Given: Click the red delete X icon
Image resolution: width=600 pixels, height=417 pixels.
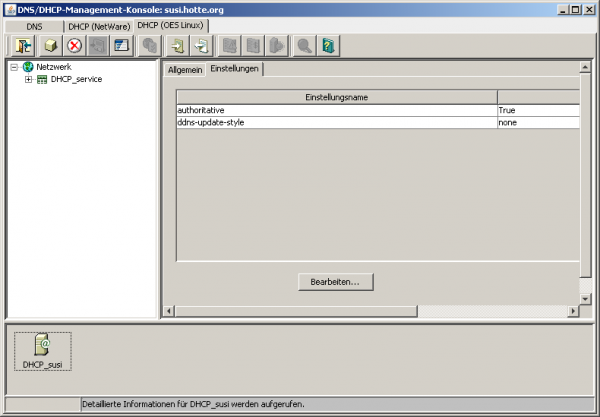Looking at the screenshot, I should (x=74, y=45).
